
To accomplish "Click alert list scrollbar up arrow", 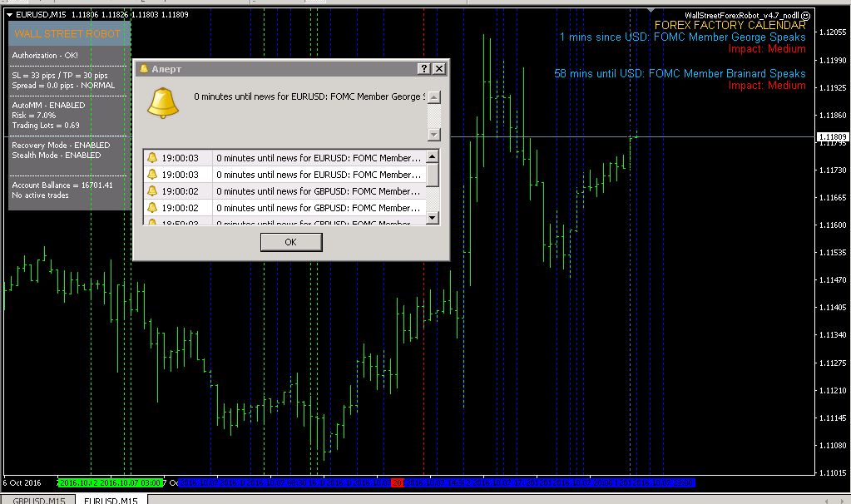I will 433,157.
